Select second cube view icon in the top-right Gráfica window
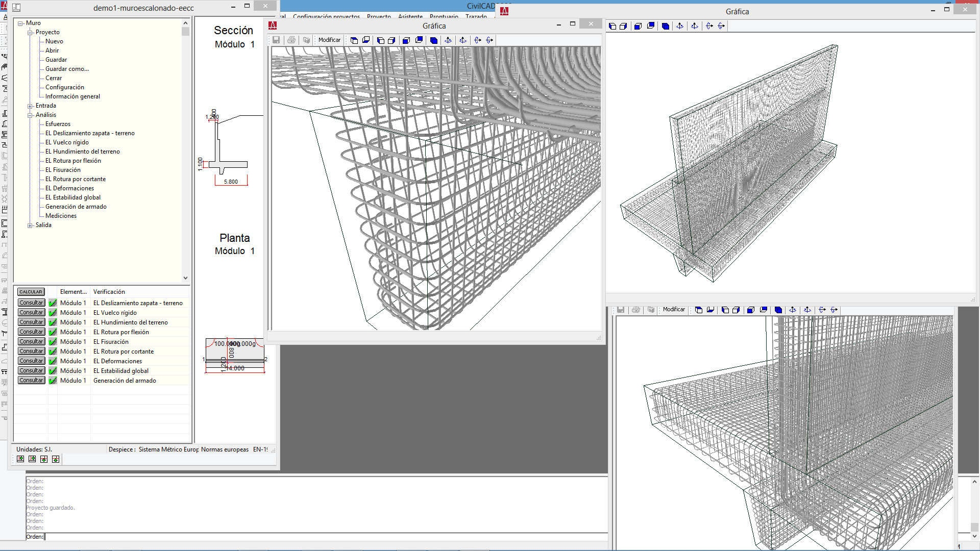Screen dimensions: 980x551 click(624, 26)
